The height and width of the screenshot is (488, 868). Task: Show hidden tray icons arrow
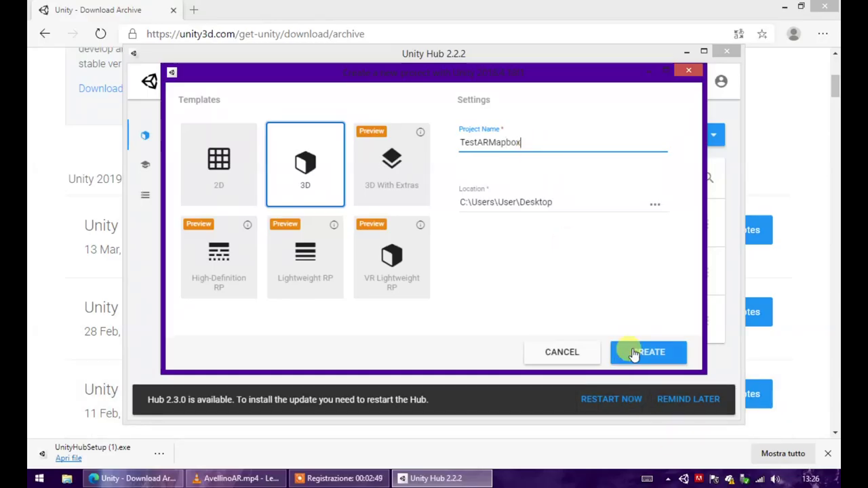[x=667, y=479]
